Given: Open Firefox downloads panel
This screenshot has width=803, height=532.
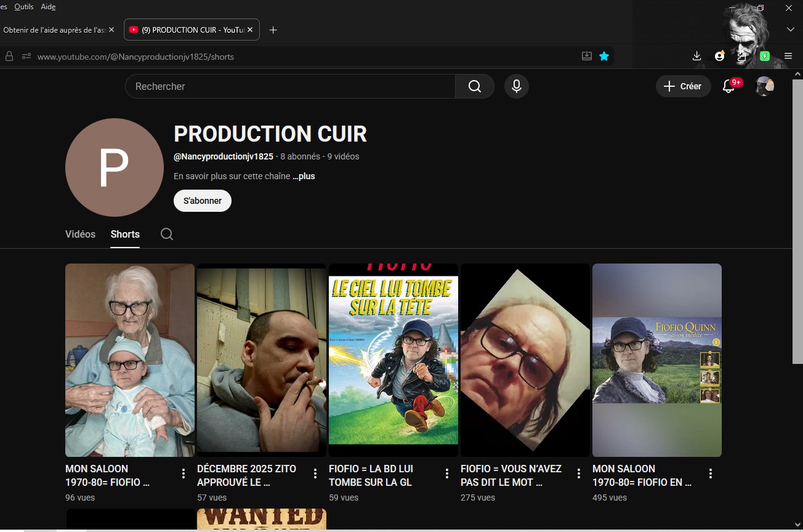Looking at the screenshot, I should 696,56.
